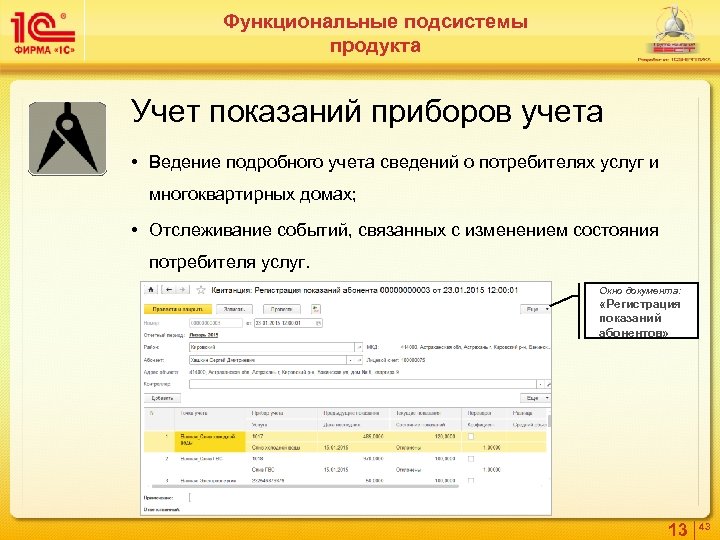Check the checkbox in table row 3
Viewport: 720px width, 540px height.
tap(471, 480)
